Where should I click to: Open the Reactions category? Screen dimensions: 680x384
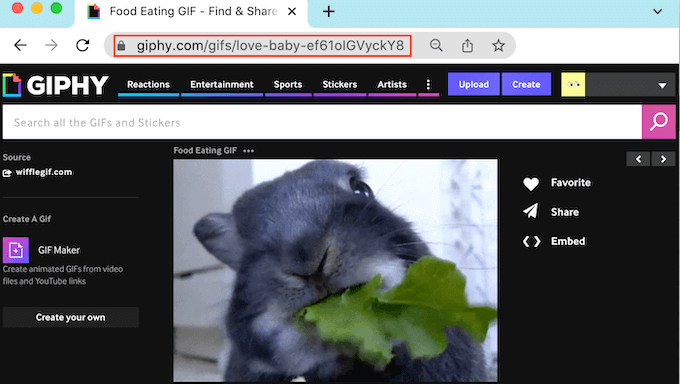point(148,85)
